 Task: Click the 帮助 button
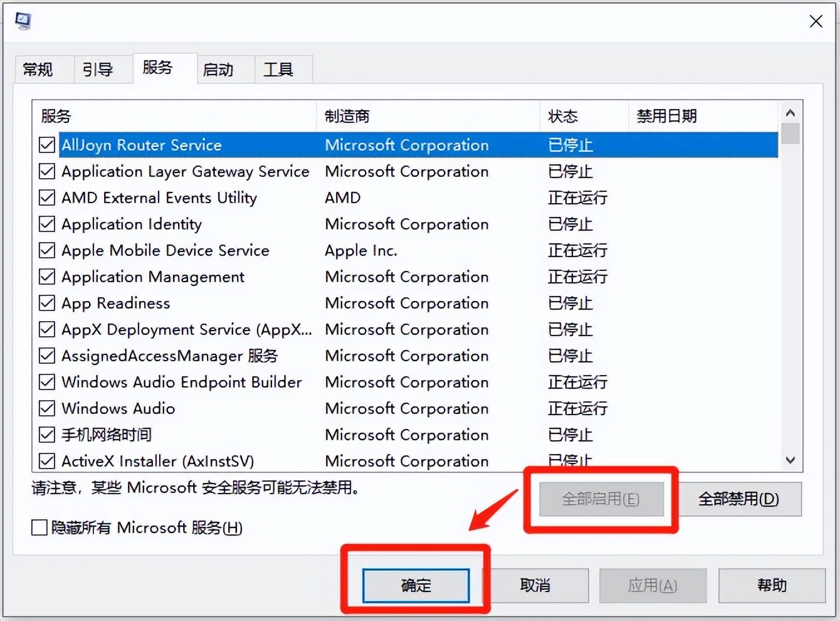click(771, 585)
